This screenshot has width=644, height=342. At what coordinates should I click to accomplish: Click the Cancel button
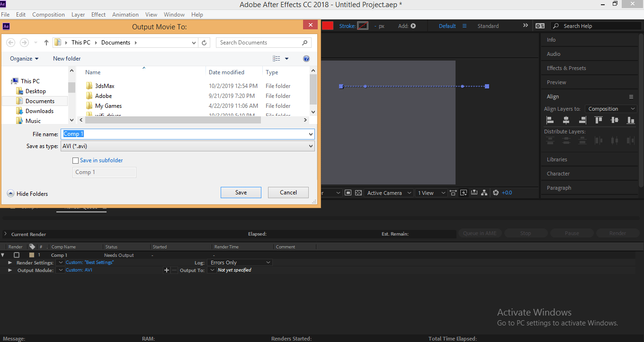point(288,193)
